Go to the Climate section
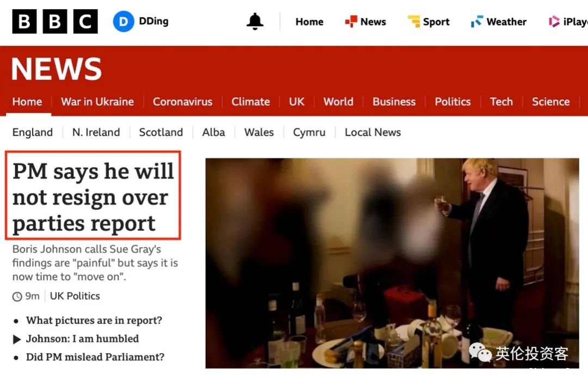This screenshot has height=380, width=588. click(250, 102)
